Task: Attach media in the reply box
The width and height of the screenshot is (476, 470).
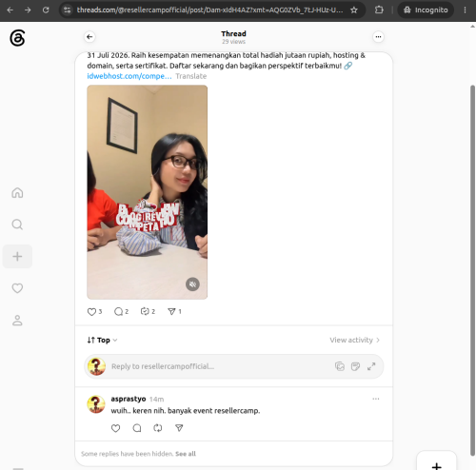Action: tap(340, 366)
